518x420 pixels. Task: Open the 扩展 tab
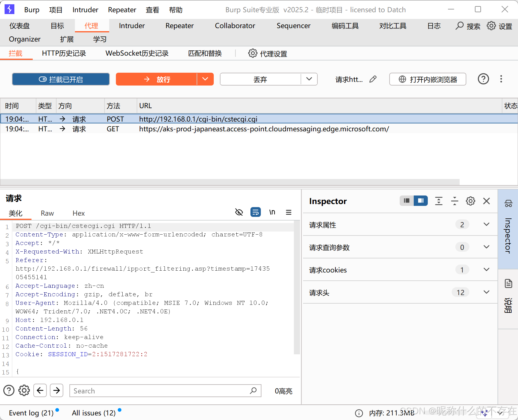(67, 39)
